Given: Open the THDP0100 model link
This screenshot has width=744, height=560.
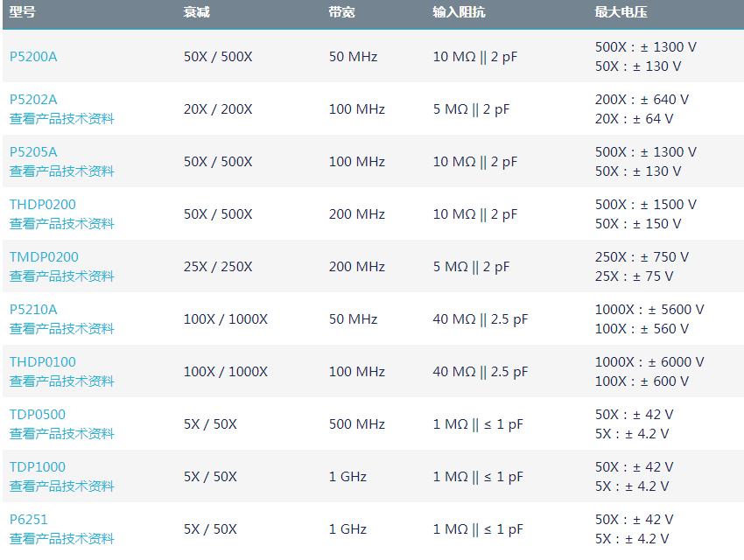Looking at the screenshot, I should (43, 362).
